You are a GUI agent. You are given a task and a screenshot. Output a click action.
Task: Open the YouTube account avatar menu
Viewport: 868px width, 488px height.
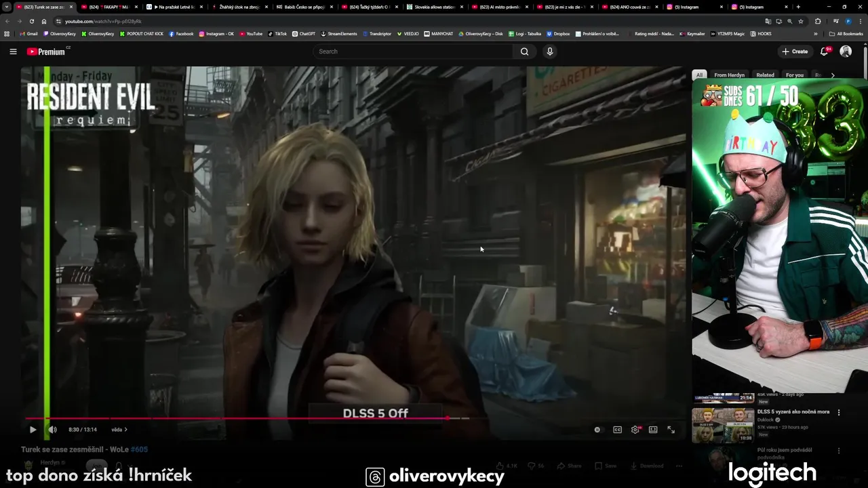point(846,52)
